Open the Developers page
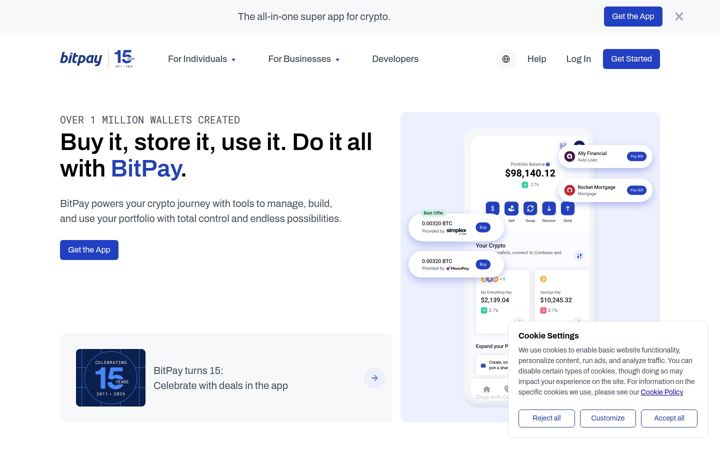 [x=395, y=59]
